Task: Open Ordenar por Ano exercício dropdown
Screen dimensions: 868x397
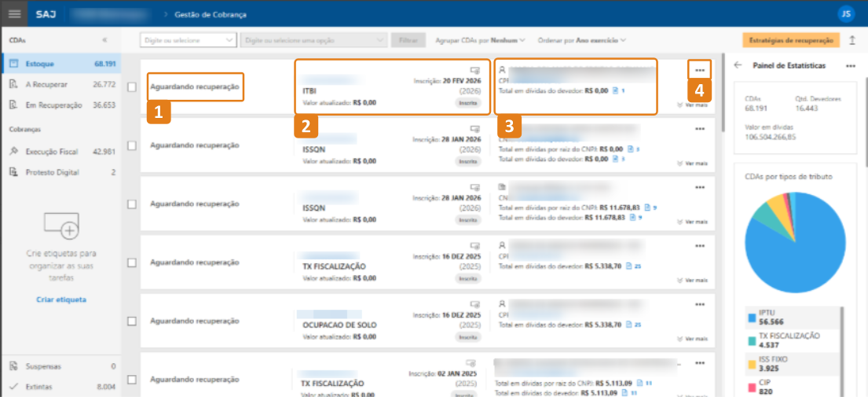Action: (x=581, y=39)
